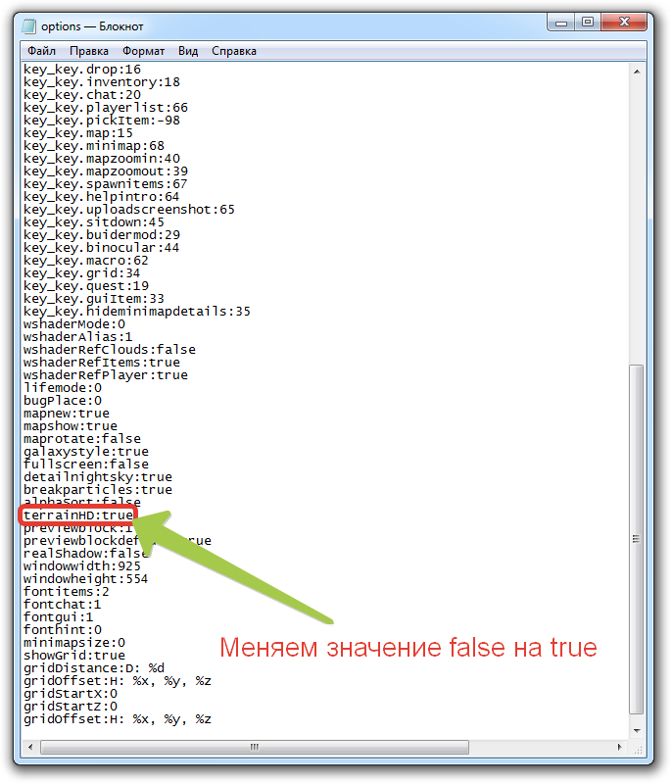Place cursor on the fullscreen:false line

[x=86, y=465]
